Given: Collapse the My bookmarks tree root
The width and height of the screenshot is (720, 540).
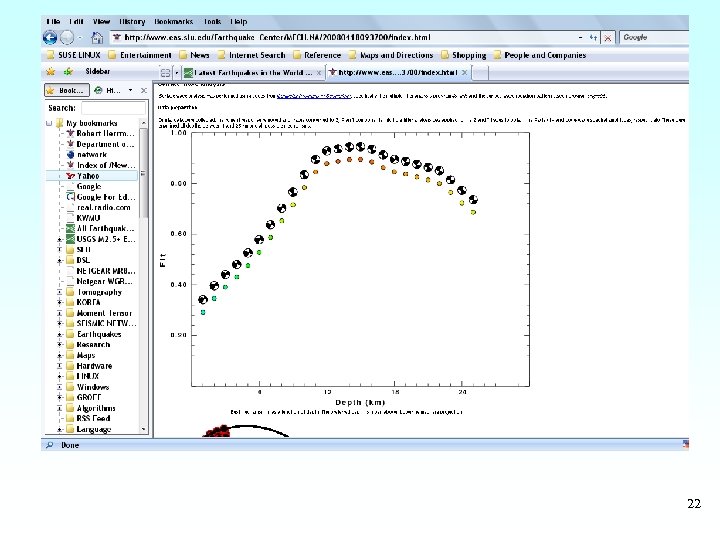Looking at the screenshot, I should [48, 124].
